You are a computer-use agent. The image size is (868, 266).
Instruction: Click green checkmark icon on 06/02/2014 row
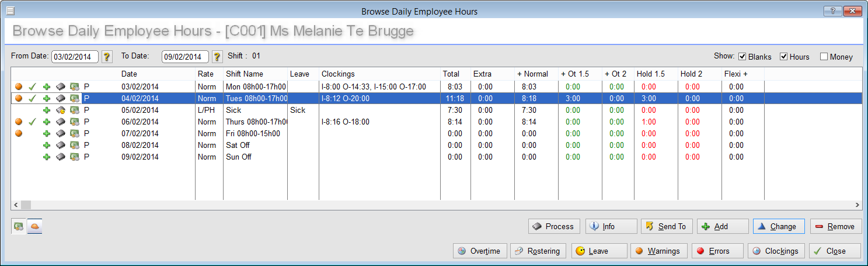[33, 122]
